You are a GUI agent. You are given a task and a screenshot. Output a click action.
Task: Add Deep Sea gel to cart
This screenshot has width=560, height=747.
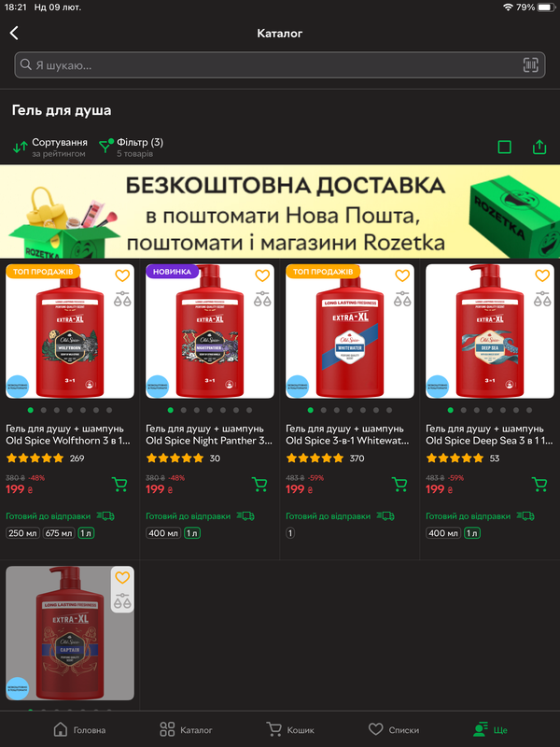pos(539,484)
